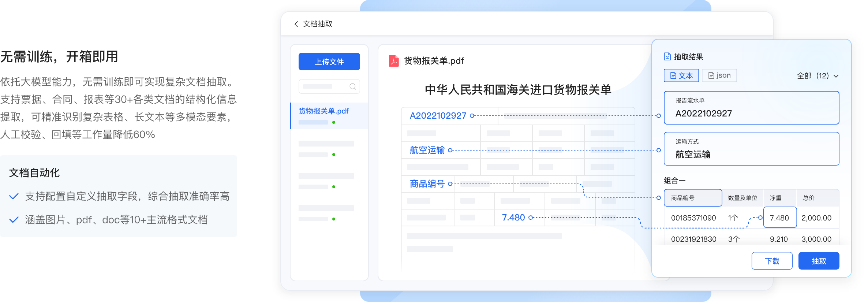Click the 2,000.00 total price cell
This screenshot has width=868, height=304.
[816, 218]
